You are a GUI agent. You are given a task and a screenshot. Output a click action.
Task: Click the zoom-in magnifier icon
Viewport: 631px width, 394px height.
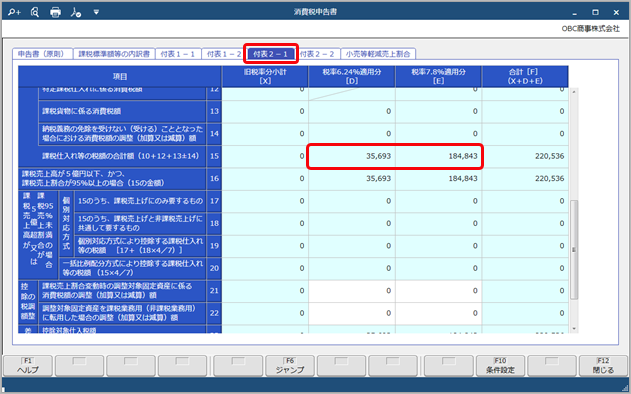pyautogui.click(x=14, y=12)
